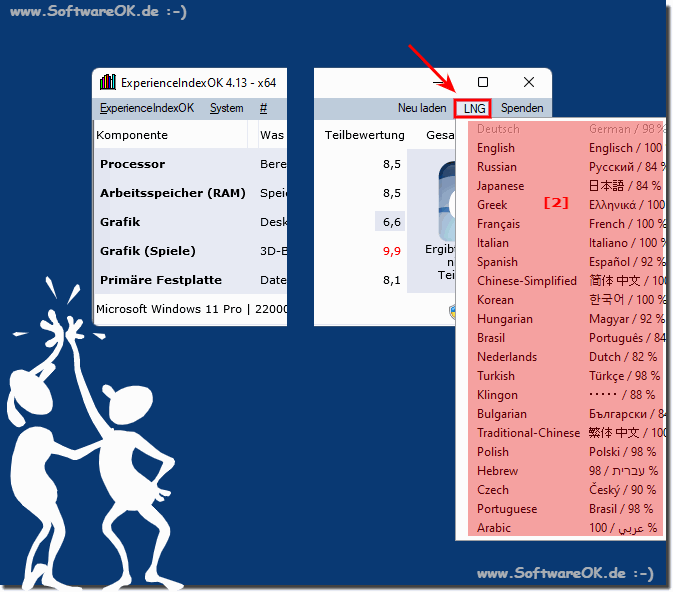The height and width of the screenshot is (592, 673).
Task: Choose Turkish language entry
Action: click(567, 376)
